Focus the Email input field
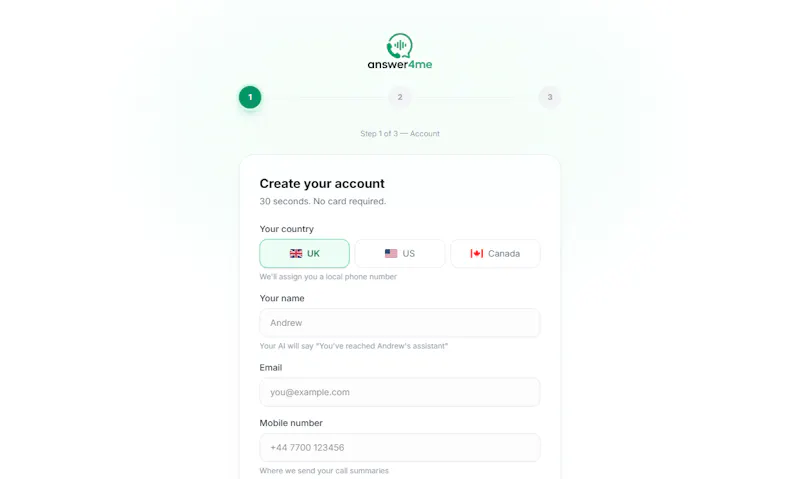Screen dimensions: 800x479 399,392
